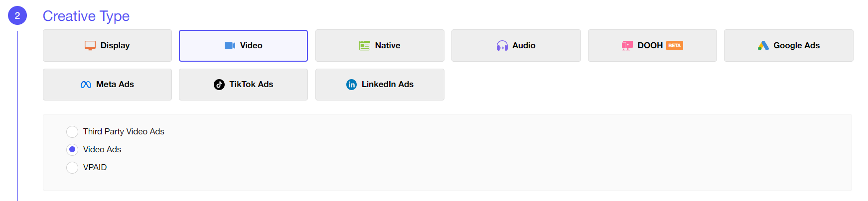Click the Display monitor icon
The image size is (868, 201).
tap(90, 45)
